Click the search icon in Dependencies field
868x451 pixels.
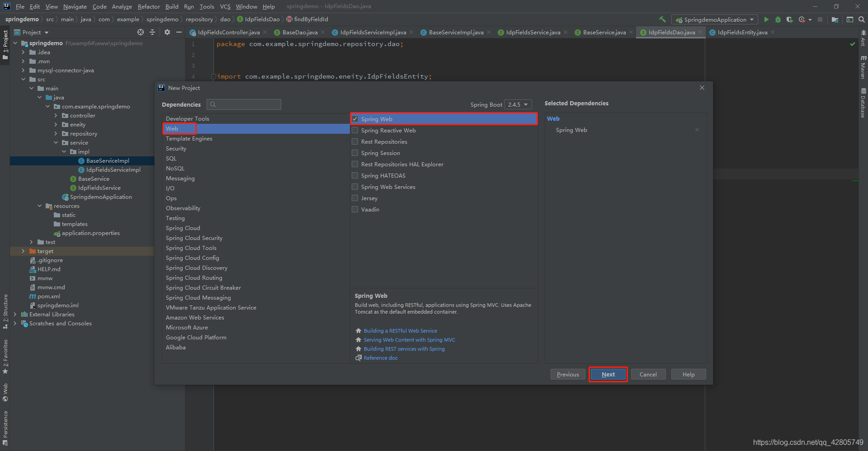point(213,104)
